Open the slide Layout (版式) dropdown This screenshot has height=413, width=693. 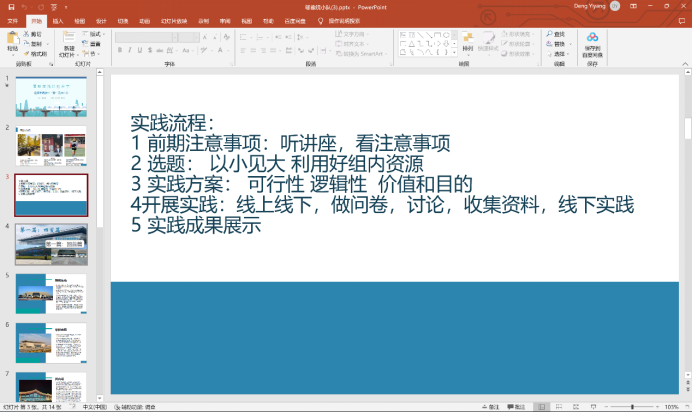coord(94,34)
